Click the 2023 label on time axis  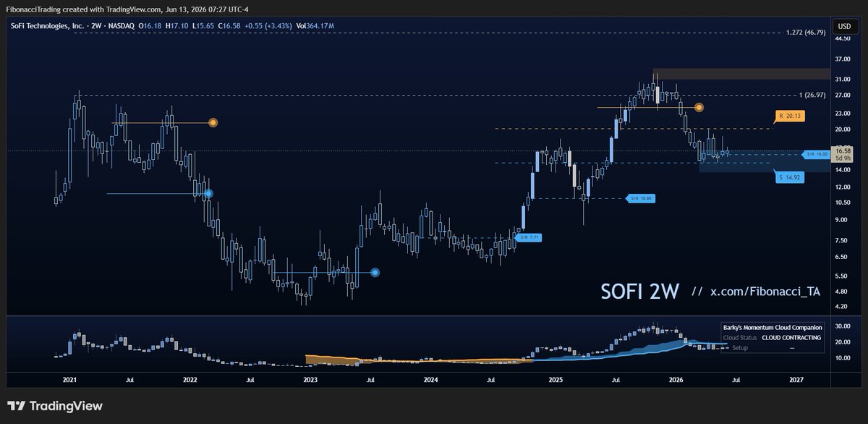(x=310, y=379)
